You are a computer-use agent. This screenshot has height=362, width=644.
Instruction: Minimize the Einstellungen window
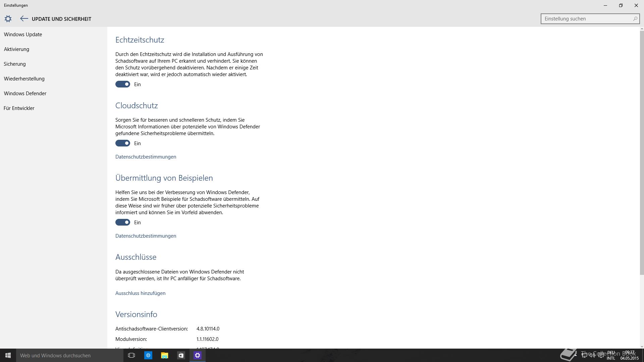(605, 5)
